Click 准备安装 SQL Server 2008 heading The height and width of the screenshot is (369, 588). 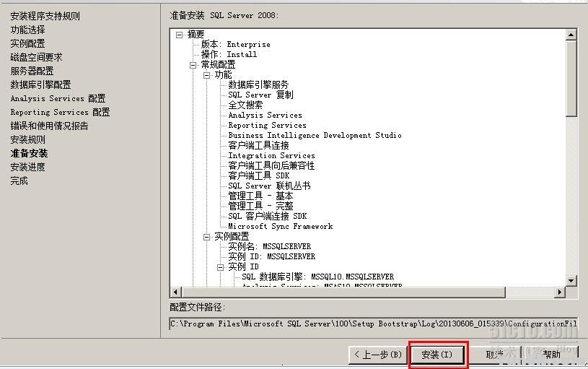point(224,16)
